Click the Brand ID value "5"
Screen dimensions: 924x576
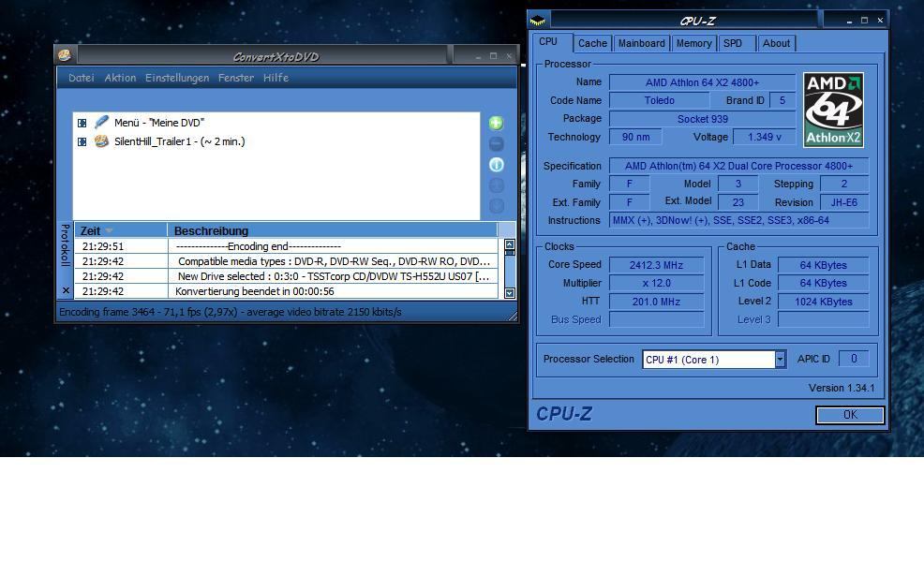coord(782,101)
